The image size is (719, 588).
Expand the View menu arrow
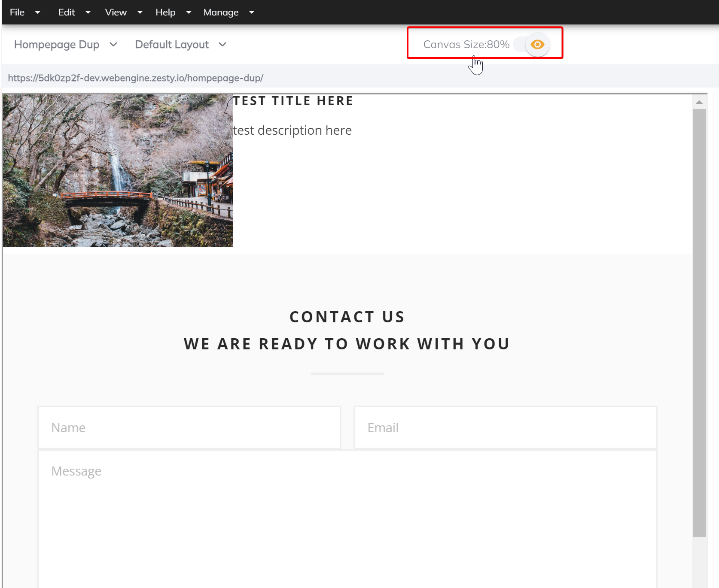(140, 12)
